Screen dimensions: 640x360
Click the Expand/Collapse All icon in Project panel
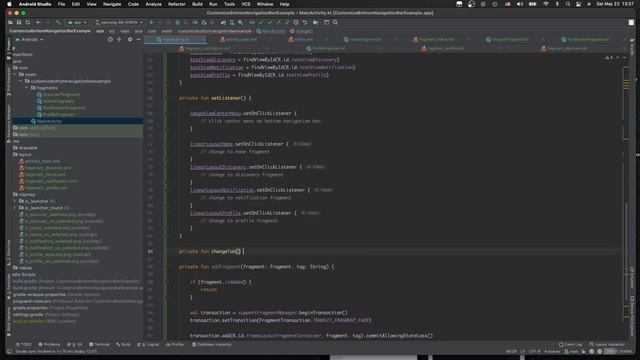point(119,40)
